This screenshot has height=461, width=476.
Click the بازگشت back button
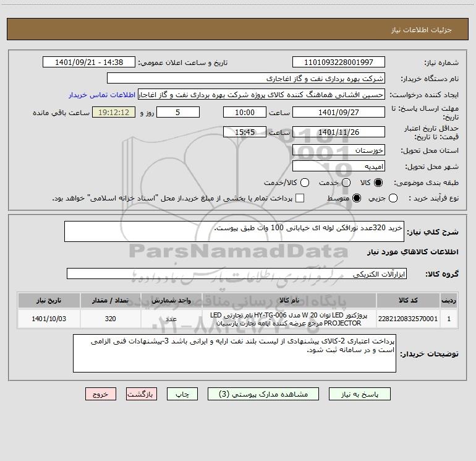tap(142, 394)
